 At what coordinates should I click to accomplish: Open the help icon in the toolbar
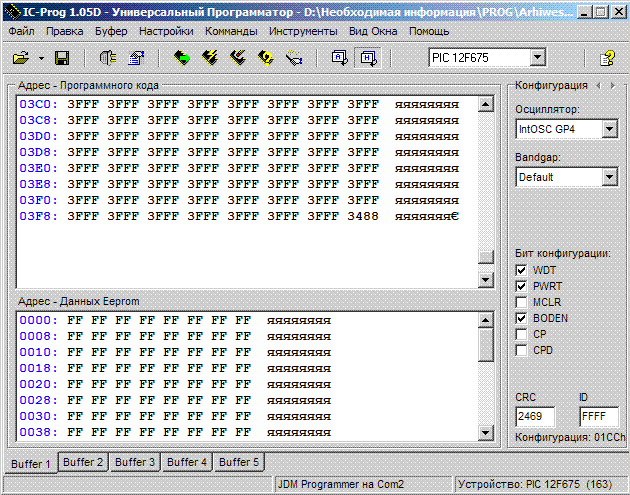tap(606, 58)
